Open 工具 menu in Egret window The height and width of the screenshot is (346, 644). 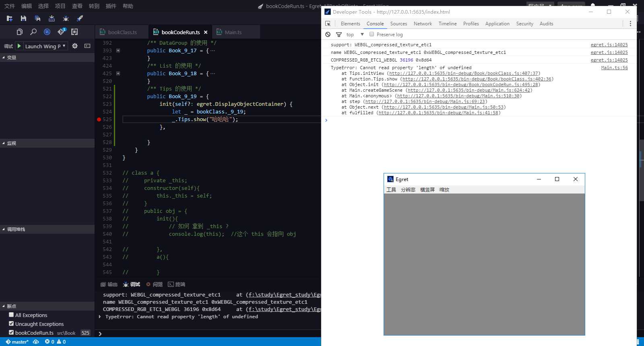pyautogui.click(x=391, y=190)
